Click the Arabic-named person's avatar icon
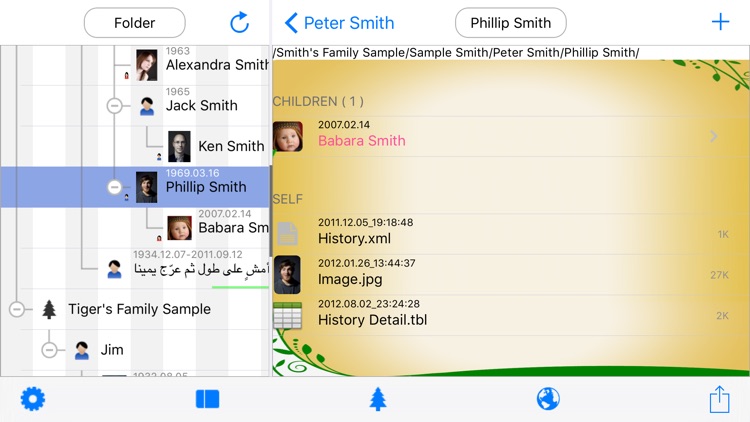750x422 pixels. point(114,269)
